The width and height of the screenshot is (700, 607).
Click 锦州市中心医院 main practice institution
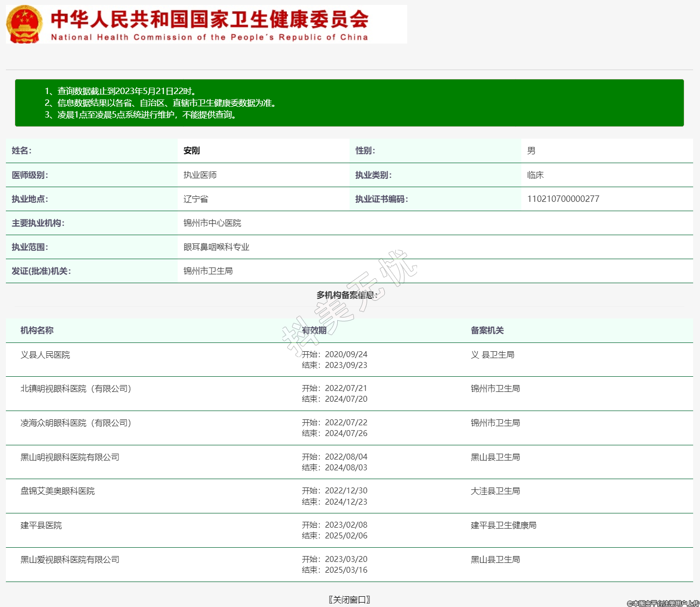point(212,223)
